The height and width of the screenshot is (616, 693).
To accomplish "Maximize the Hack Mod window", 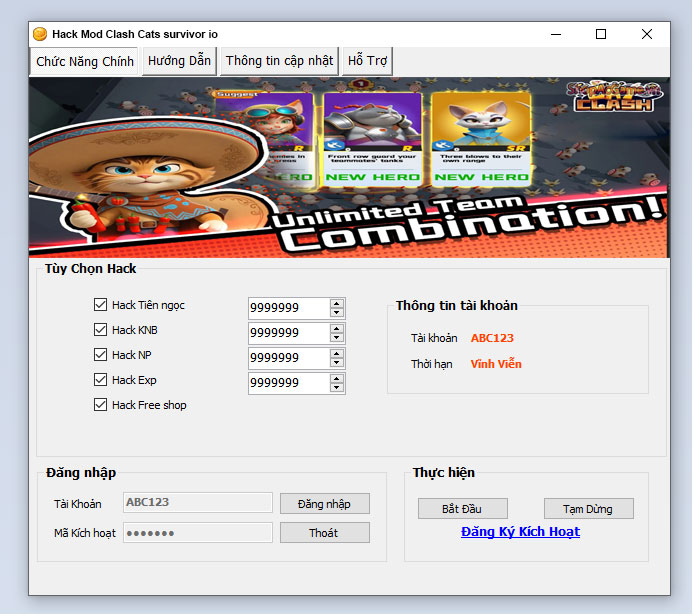I will click(x=601, y=34).
